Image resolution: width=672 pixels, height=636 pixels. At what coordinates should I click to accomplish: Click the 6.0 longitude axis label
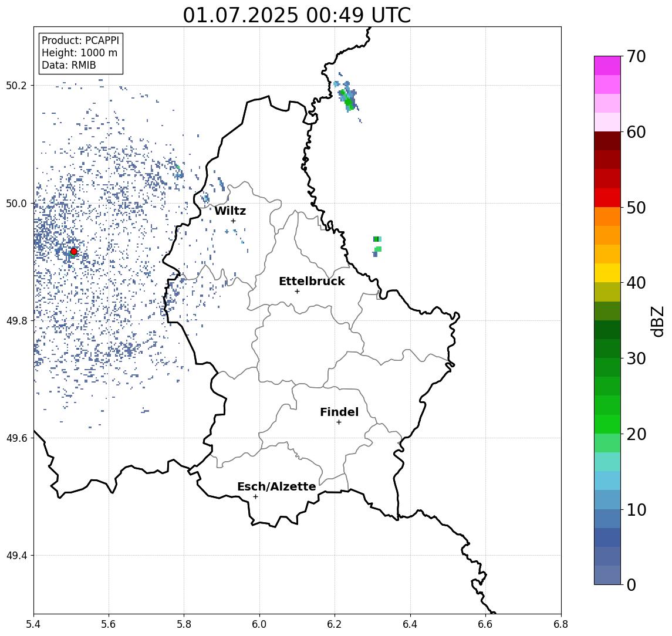259,624
